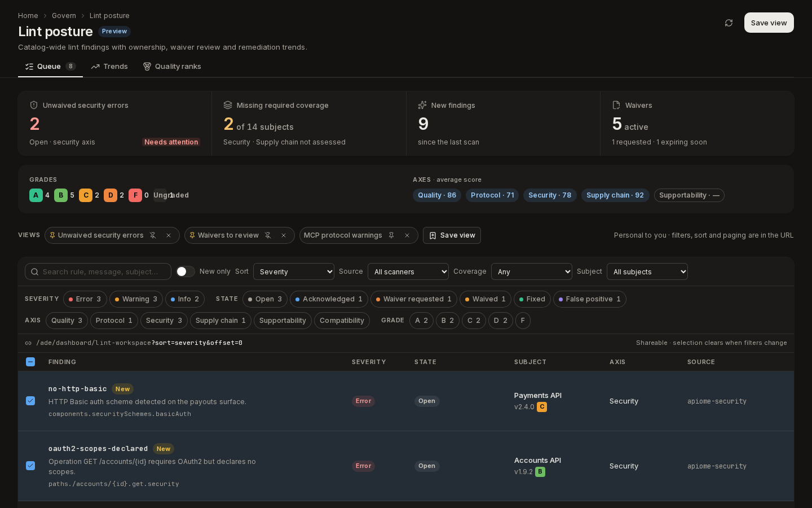Unpin the Unwaived security errors view
This screenshot has width=812, height=508.
[153, 235]
